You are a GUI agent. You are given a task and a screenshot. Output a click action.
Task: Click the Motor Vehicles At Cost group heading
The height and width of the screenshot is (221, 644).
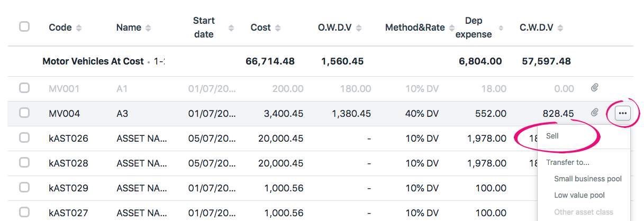[x=93, y=61]
